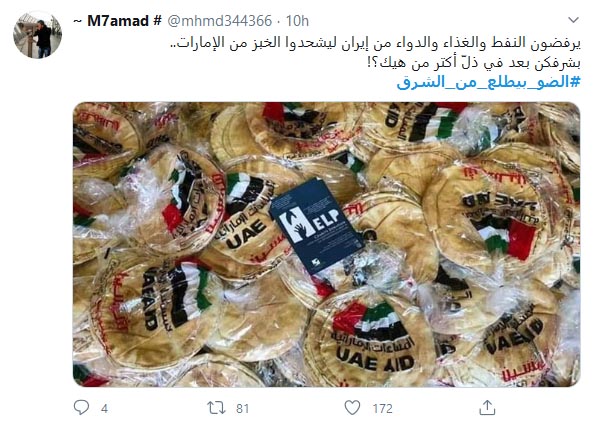This screenshot has height=423, width=595.
Task: Visit the @mhmd344366 handle link
Action: (x=220, y=21)
